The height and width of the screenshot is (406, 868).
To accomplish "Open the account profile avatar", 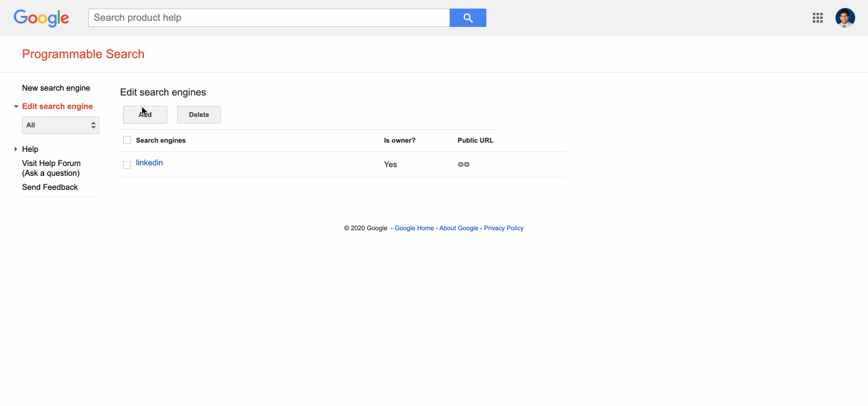I will 845,18.
